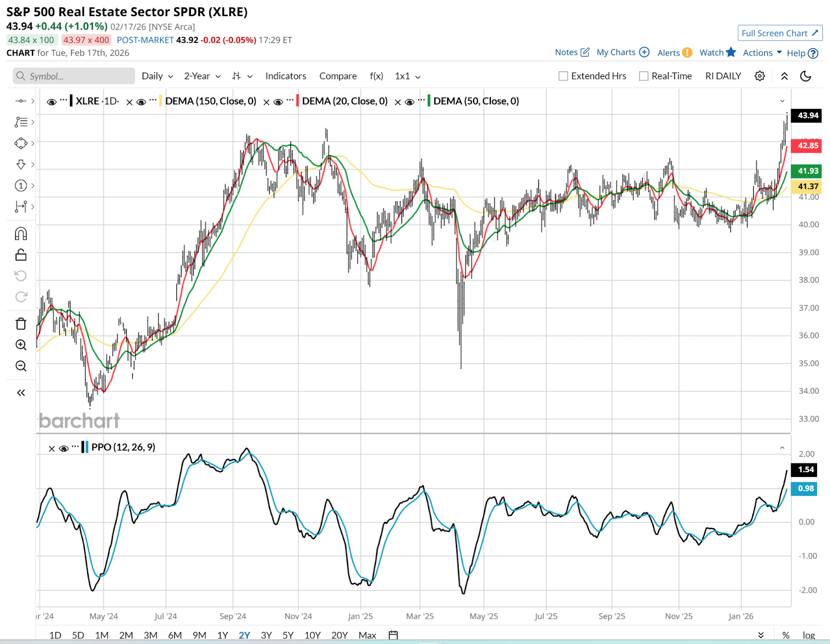Open the date range calendar picker
Screen dimensions: 830x644
click(393, 635)
